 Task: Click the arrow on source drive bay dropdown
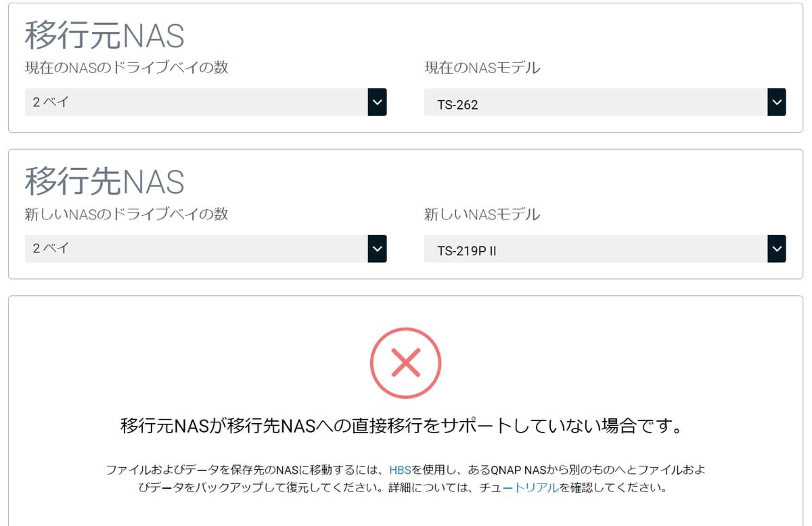point(377,102)
